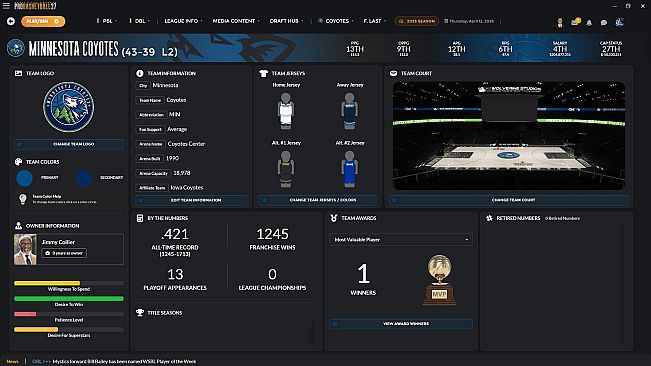Click the Patience Level bar
Screen dimensions: 651x366
[69, 314]
